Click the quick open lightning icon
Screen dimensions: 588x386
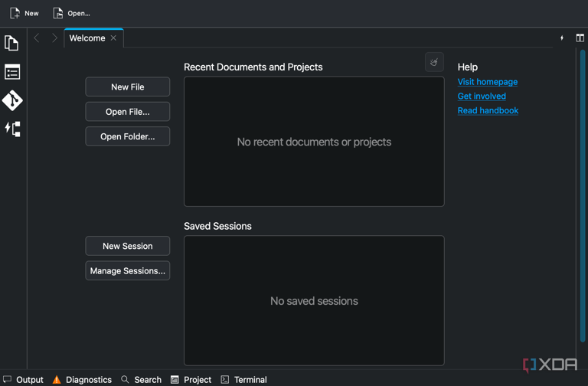(x=562, y=38)
